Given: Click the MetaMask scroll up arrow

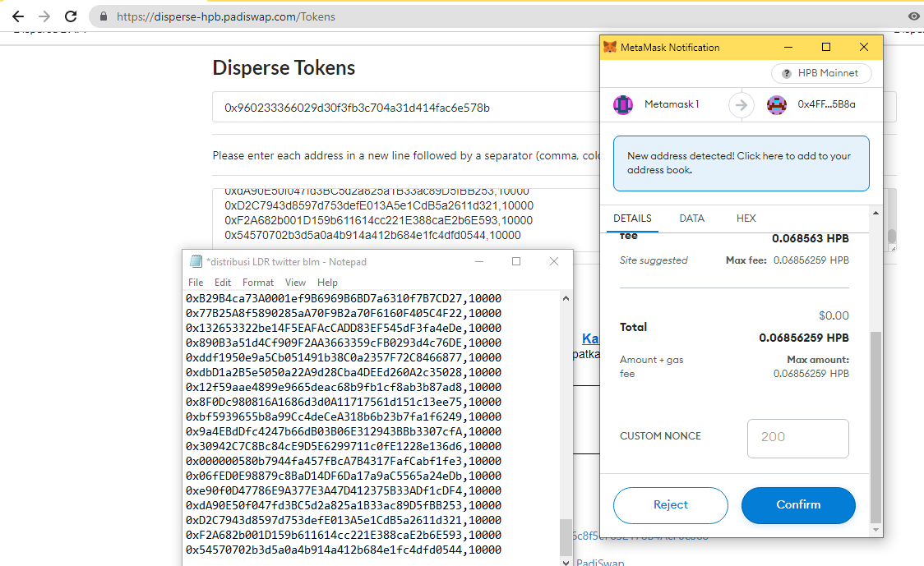Looking at the screenshot, I should 875,214.
